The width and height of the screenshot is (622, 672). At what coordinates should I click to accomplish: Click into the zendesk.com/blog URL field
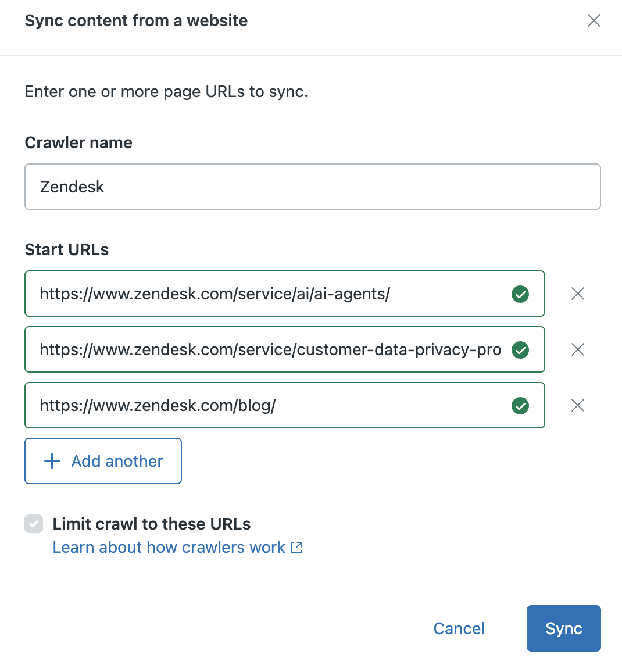(267, 405)
